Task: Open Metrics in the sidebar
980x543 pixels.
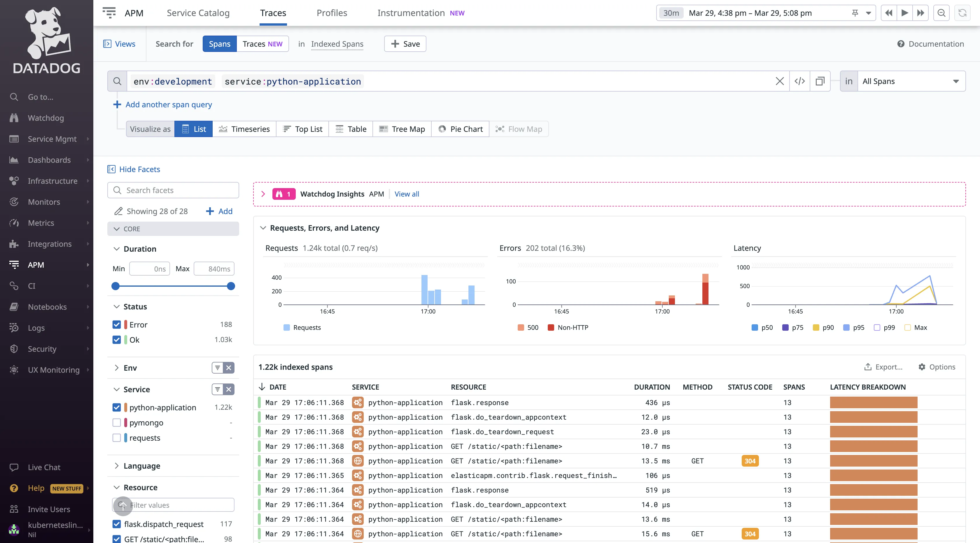Action: pos(41,223)
